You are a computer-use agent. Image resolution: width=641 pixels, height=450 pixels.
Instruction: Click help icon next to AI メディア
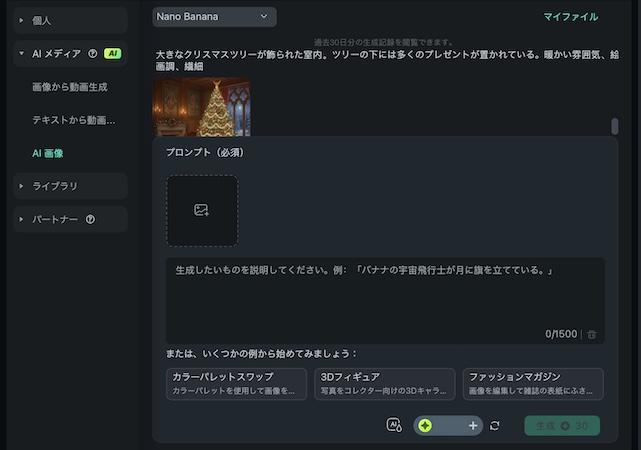[93, 54]
